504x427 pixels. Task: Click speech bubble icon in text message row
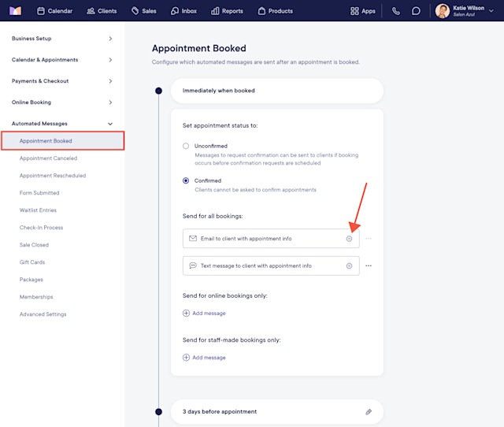click(193, 265)
